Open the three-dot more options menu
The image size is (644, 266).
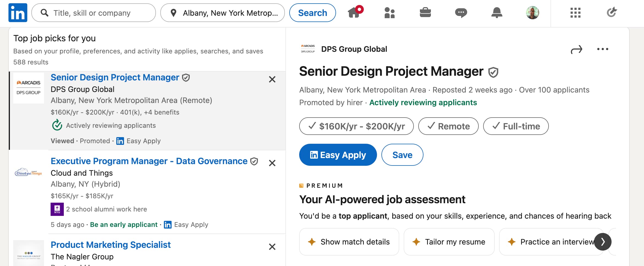[602, 49]
